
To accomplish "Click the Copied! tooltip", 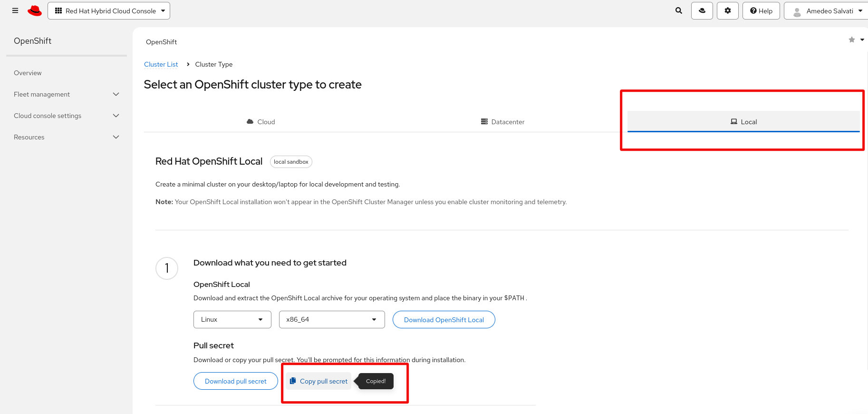I will [376, 381].
